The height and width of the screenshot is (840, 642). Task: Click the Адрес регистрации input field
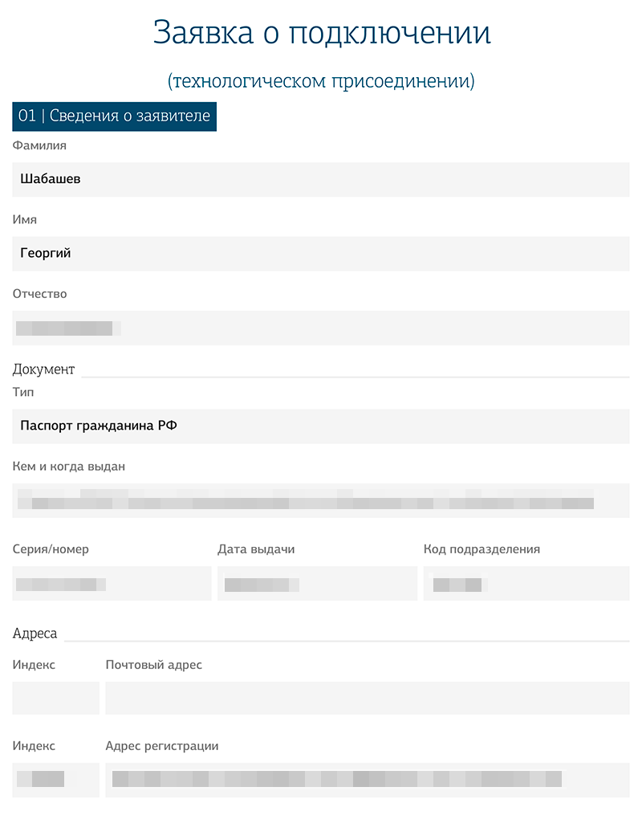368,780
